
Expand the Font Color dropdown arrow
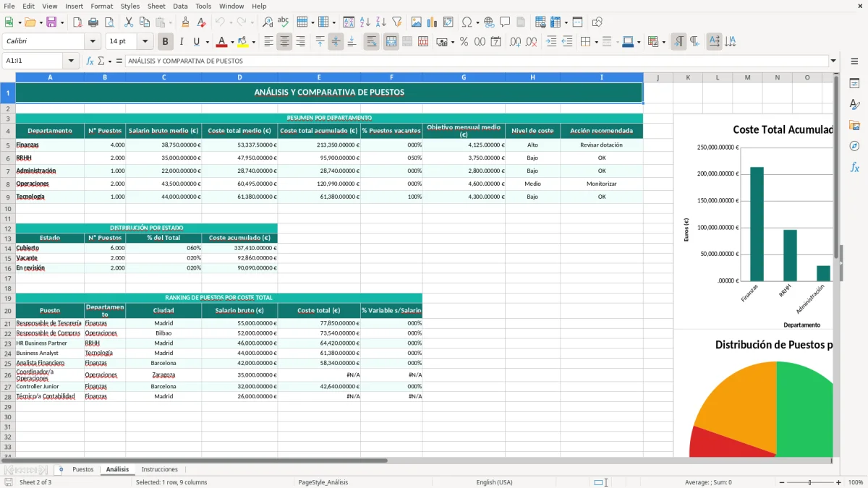[x=231, y=42]
